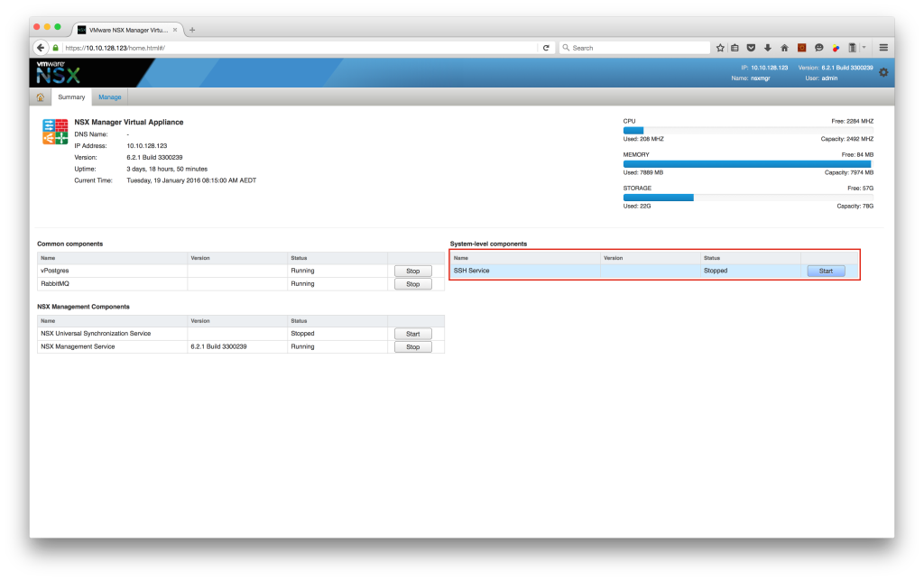Click the browser home toolbar icon
This screenshot has width=924, height=580.
click(x=784, y=48)
